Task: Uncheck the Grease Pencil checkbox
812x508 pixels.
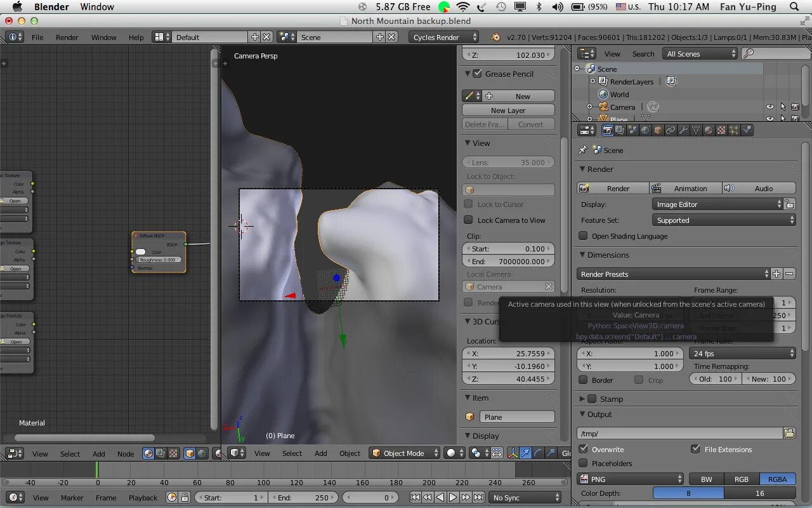Action: 478,74
